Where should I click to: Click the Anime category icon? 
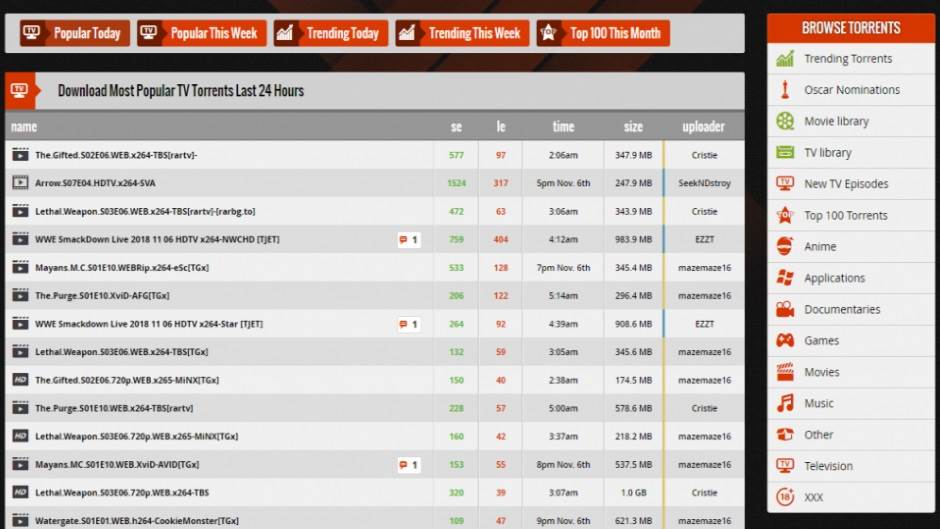tap(785, 247)
